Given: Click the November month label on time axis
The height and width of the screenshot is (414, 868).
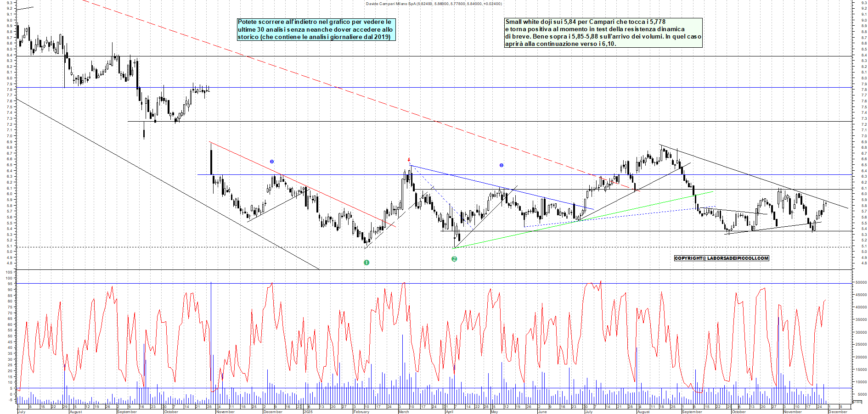Looking at the screenshot, I should pos(225,412).
